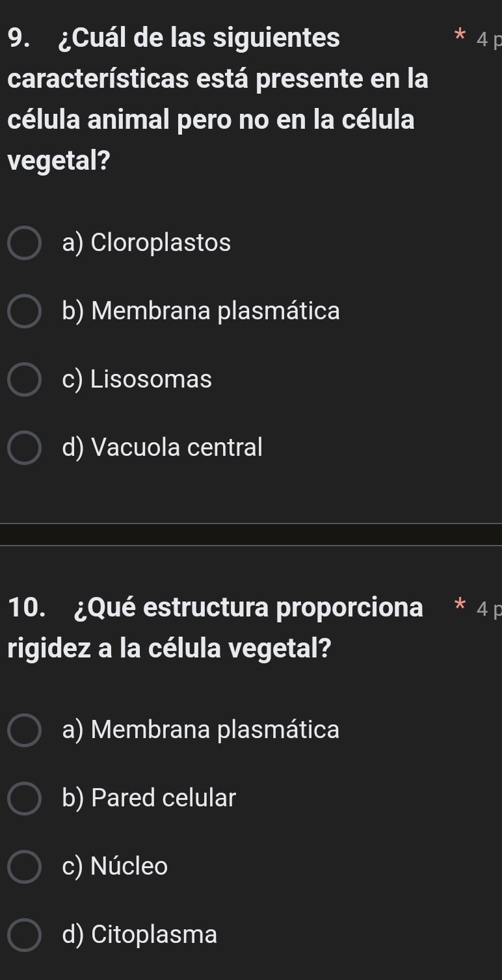Viewport: 502px width, 980px height.
Task: Choose the Membrana plasmática radio in question 9
Action: (25, 312)
